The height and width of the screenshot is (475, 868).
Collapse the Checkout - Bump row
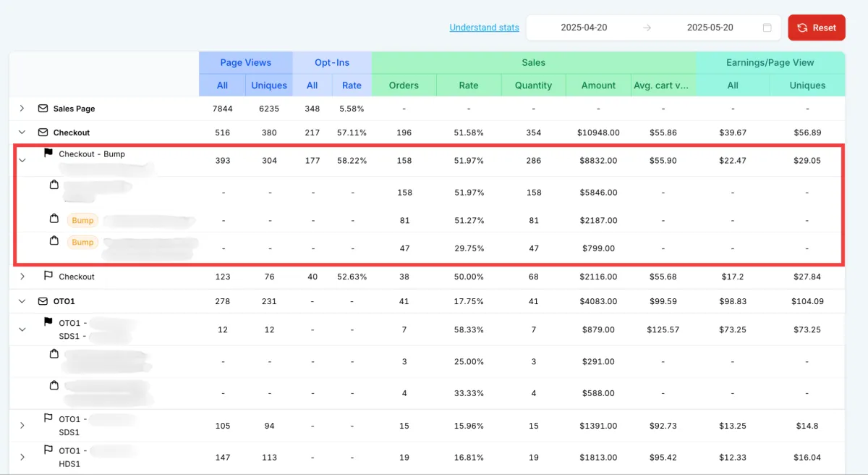(22, 161)
